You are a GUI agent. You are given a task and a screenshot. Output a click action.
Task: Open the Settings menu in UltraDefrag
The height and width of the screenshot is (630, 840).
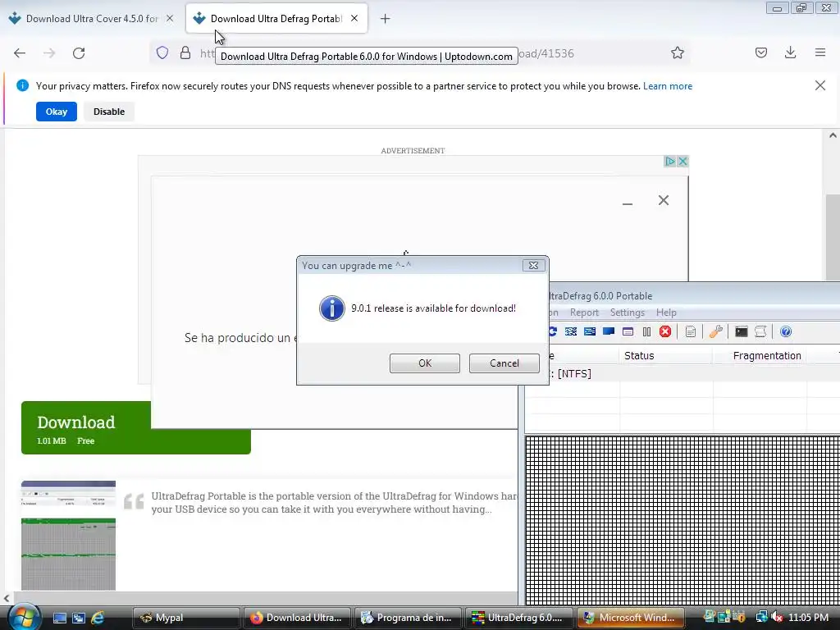pyautogui.click(x=628, y=313)
